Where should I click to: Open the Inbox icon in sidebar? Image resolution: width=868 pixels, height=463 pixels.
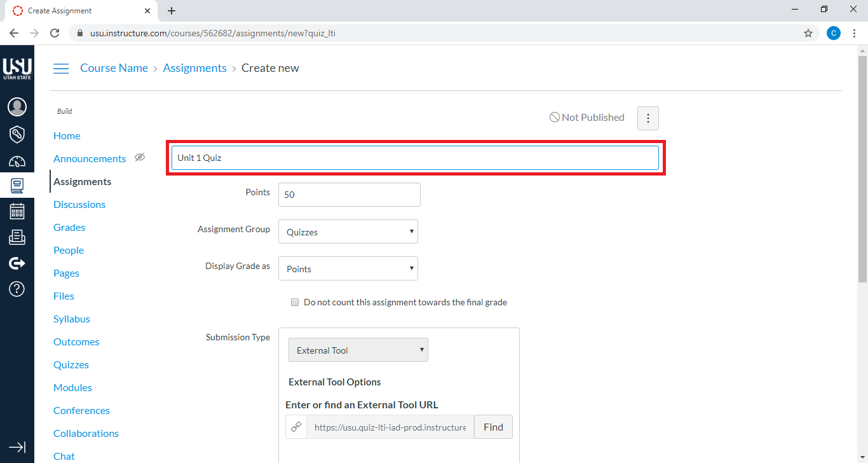point(17,237)
